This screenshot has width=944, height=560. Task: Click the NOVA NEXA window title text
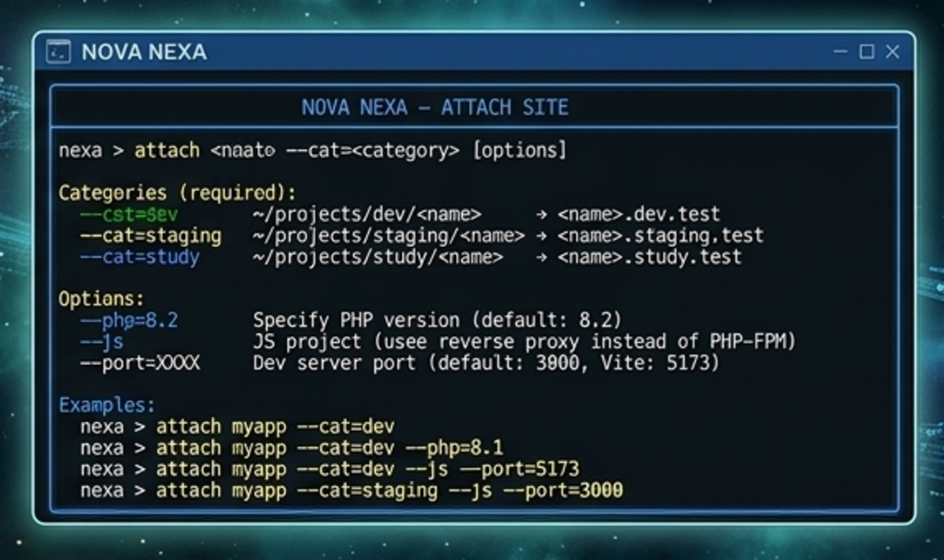(144, 52)
